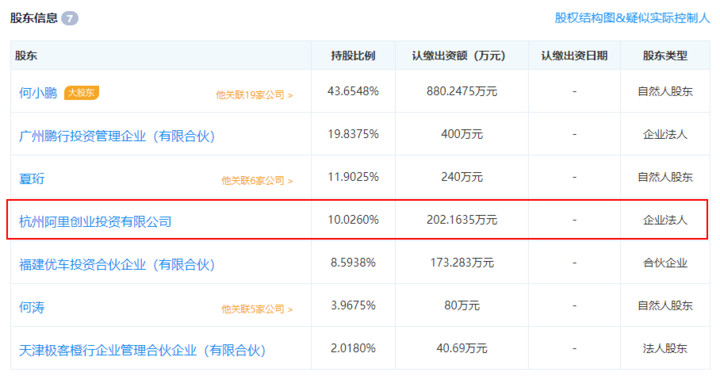Open 广州鹏行投资管理企业(有限合伙) link
This screenshot has height=380, width=720.
(x=117, y=136)
